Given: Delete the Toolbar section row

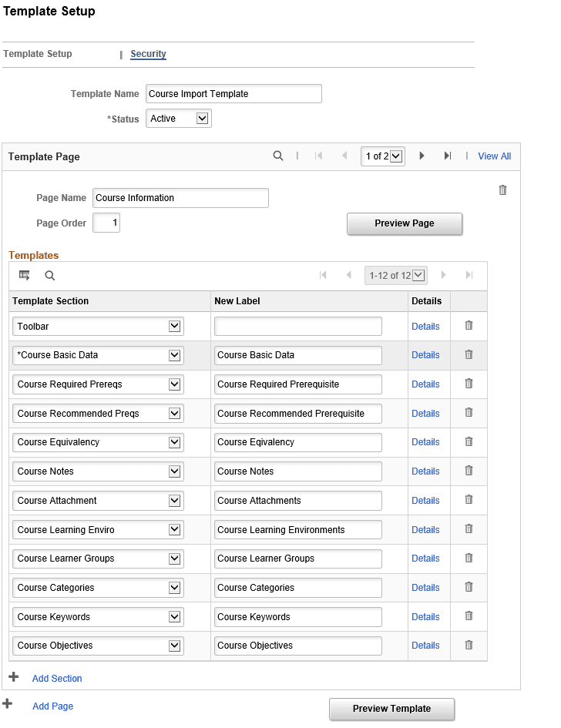Looking at the screenshot, I should tap(469, 325).
